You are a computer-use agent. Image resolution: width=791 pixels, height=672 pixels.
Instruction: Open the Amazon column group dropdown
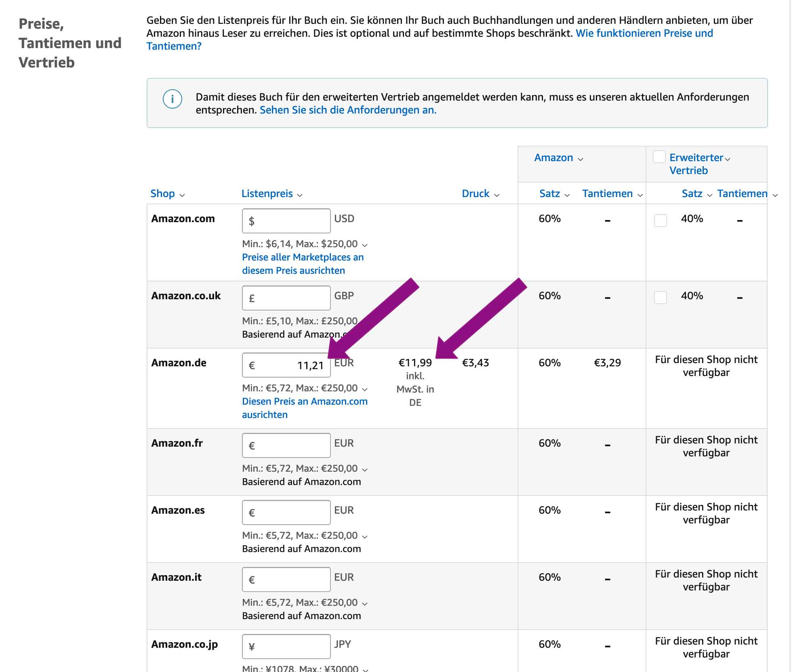[580, 159]
